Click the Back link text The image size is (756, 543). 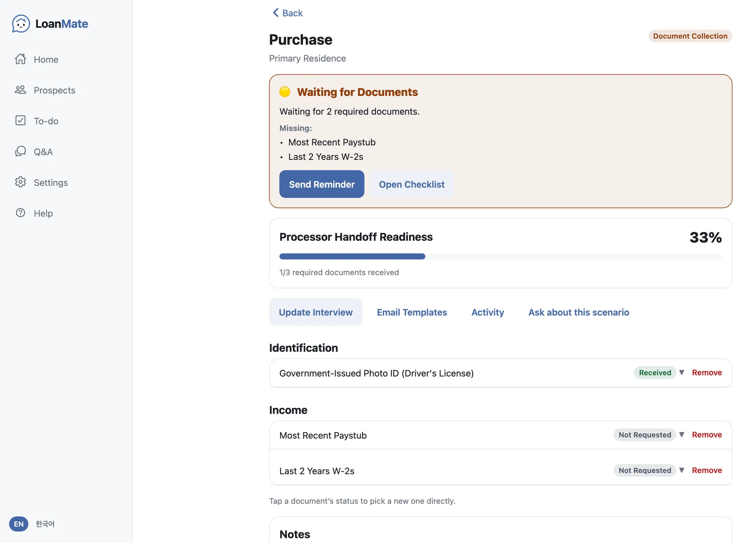pos(292,13)
